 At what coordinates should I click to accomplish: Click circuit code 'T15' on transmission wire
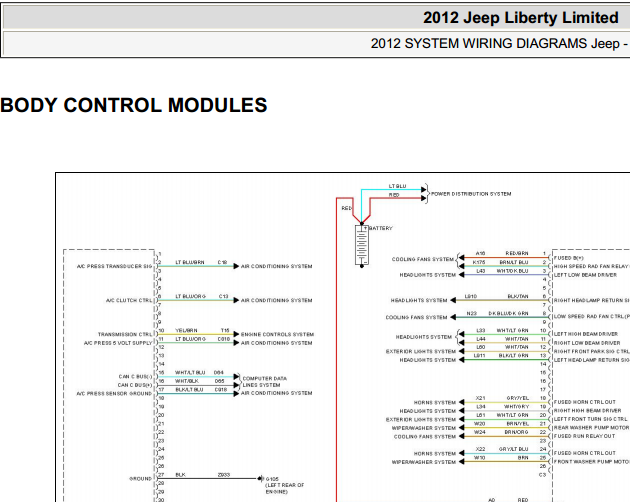(225, 330)
